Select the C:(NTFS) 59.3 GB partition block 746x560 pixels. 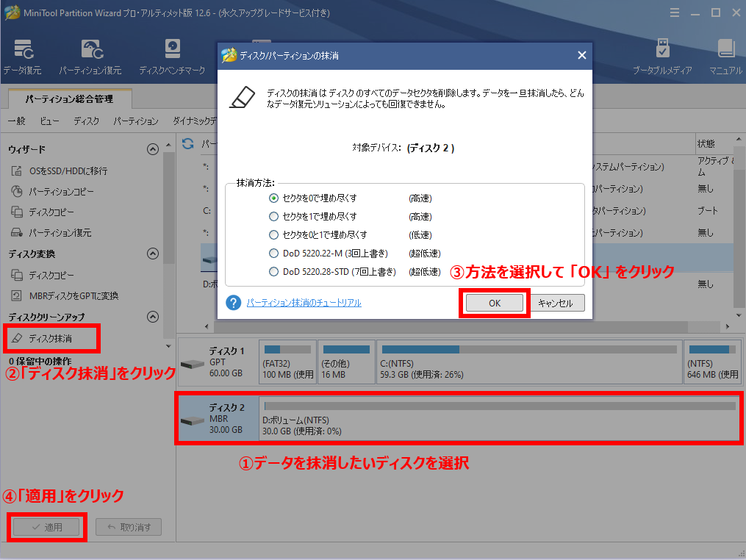pyautogui.click(x=529, y=362)
